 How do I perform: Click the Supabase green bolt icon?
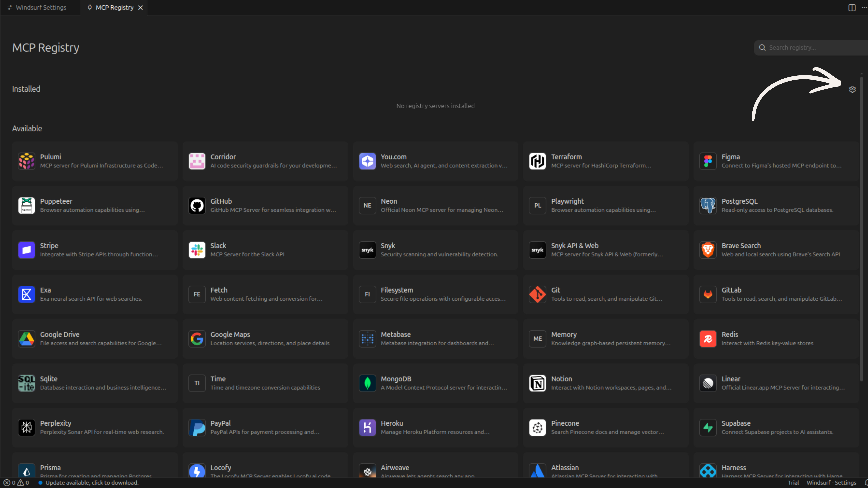click(708, 428)
